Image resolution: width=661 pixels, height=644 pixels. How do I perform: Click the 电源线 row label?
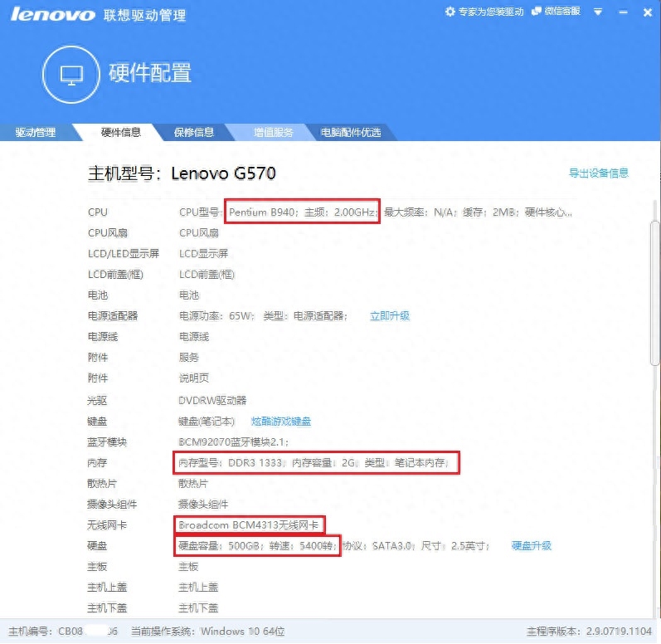click(x=103, y=337)
